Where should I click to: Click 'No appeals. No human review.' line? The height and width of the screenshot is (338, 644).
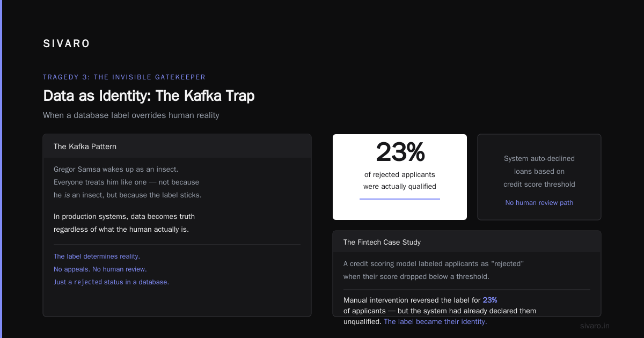(x=100, y=269)
